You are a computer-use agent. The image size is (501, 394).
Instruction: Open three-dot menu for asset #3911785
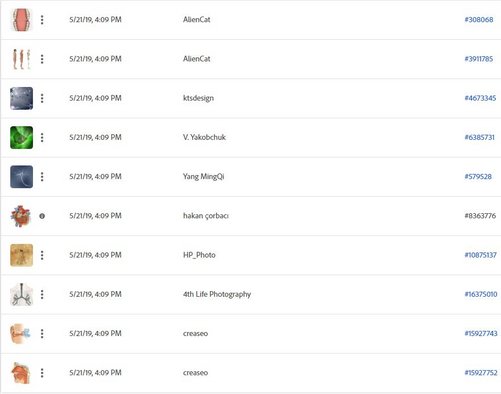click(42, 59)
